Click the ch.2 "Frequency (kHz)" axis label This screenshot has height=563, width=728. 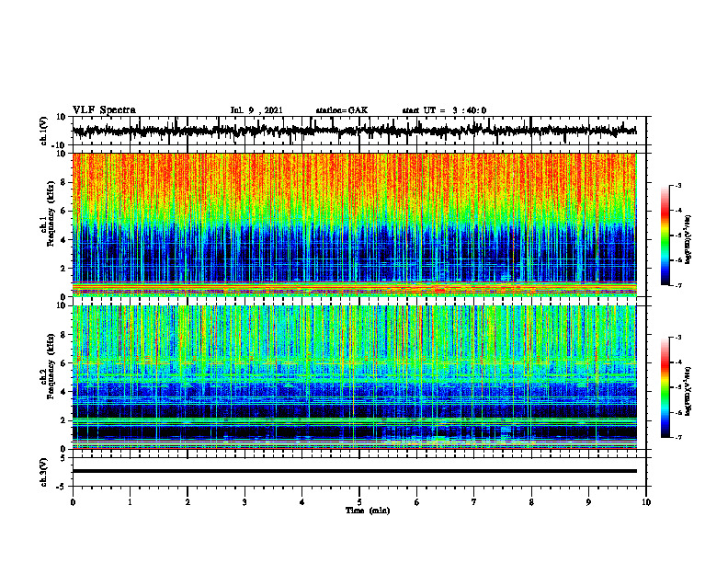(x=50, y=366)
